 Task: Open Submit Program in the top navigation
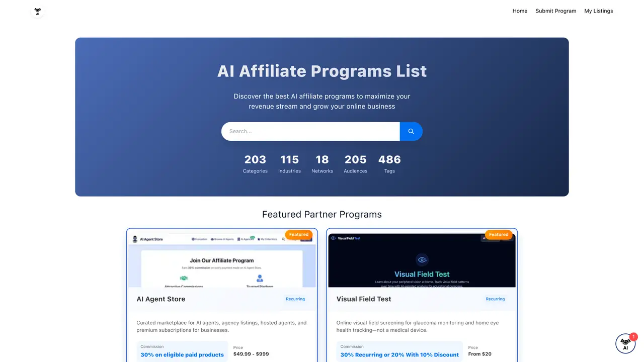click(556, 11)
